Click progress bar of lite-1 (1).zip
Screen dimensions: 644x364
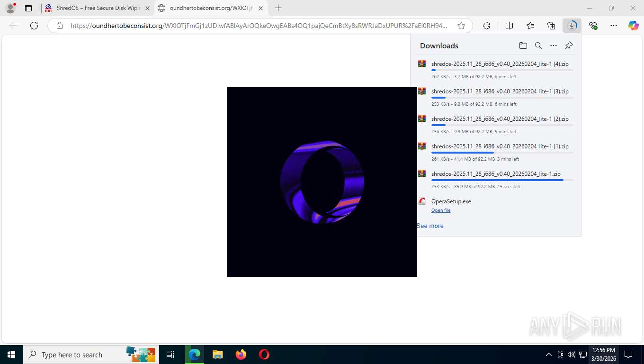(x=502, y=153)
